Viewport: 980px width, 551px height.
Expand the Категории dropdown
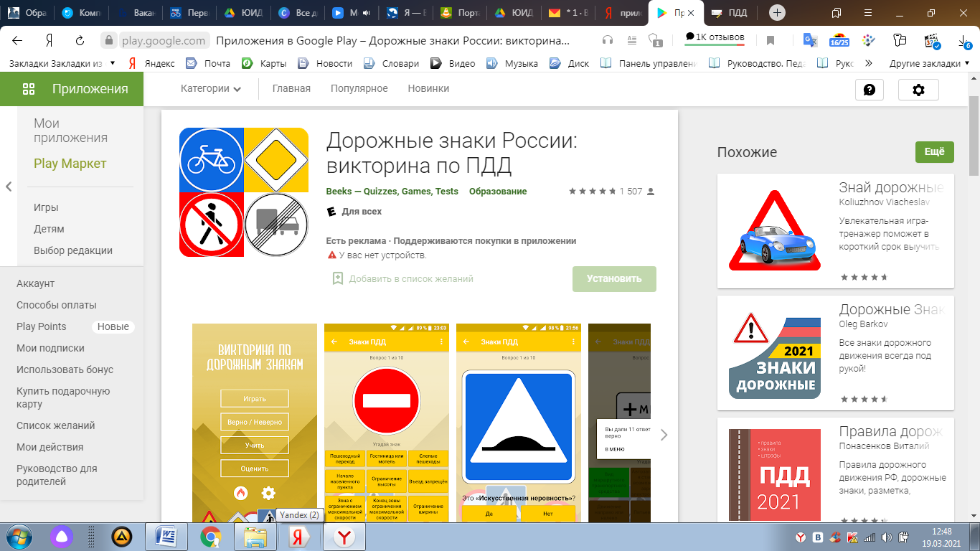[210, 89]
